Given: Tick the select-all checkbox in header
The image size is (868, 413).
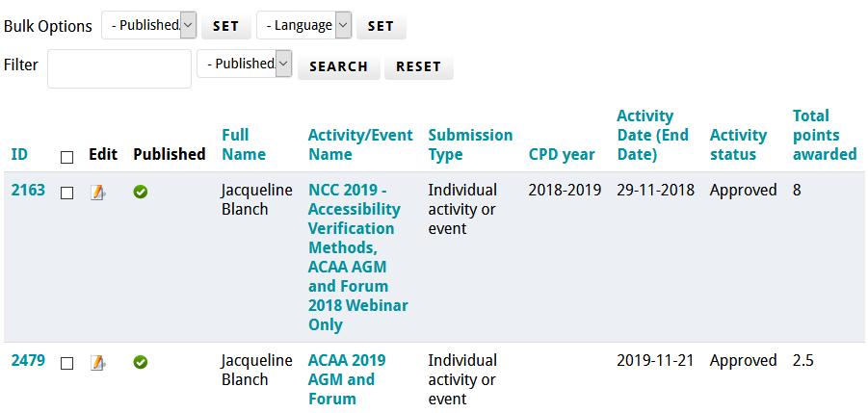Looking at the screenshot, I should click(67, 158).
